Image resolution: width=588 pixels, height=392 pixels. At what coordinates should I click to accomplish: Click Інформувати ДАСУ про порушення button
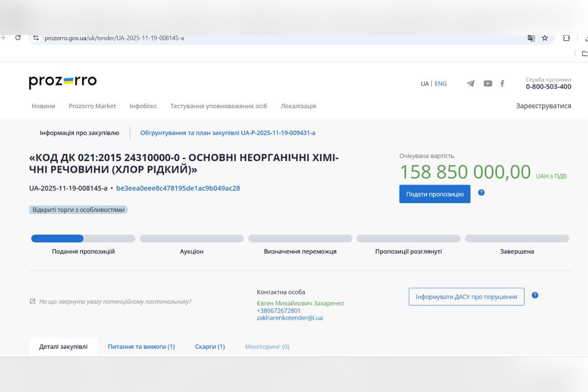(x=466, y=296)
